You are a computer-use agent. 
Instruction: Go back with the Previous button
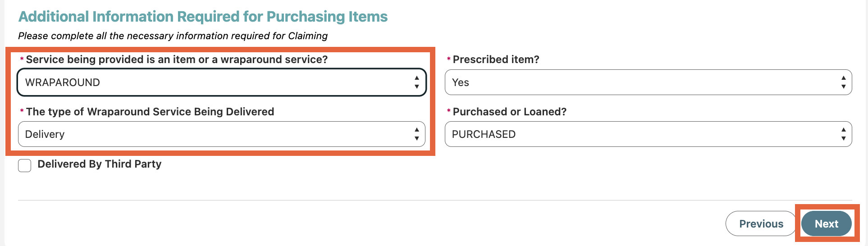point(761,223)
